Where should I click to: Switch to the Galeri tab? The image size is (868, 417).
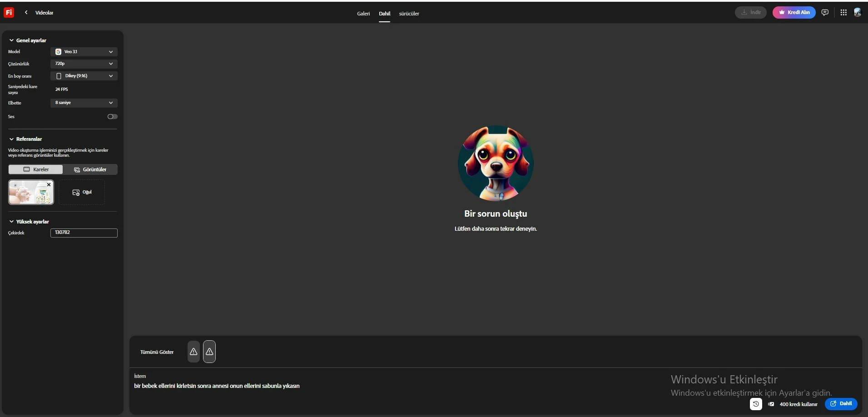(363, 14)
